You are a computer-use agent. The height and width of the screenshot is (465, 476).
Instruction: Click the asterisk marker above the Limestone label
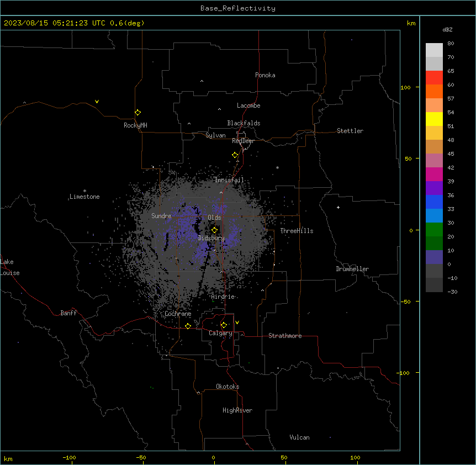click(x=84, y=191)
